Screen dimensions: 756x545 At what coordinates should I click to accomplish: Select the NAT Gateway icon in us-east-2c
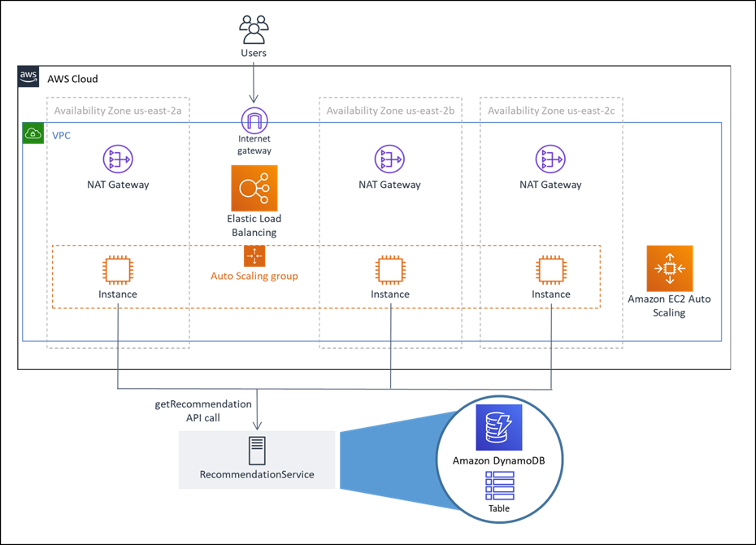pyautogui.click(x=550, y=159)
